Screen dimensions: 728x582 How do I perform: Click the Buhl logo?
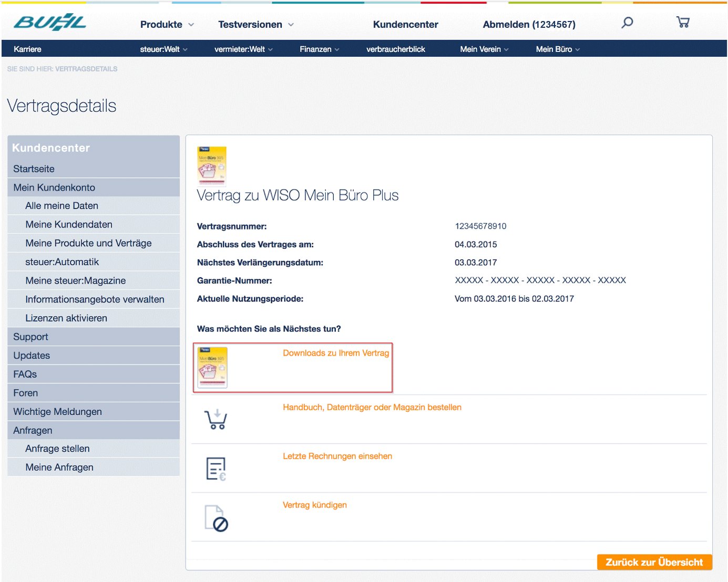(x=50, y=23)
